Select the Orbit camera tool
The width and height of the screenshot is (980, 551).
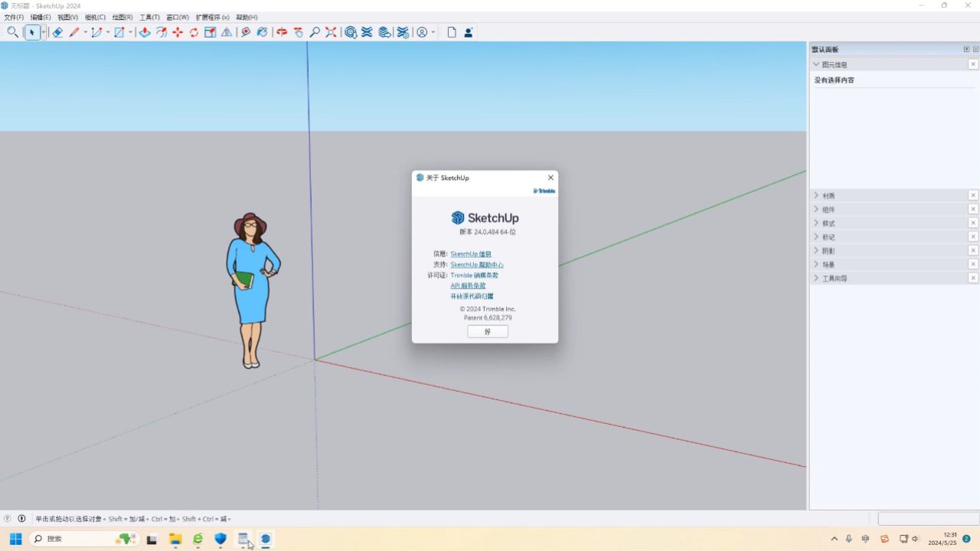coord(282,32)
